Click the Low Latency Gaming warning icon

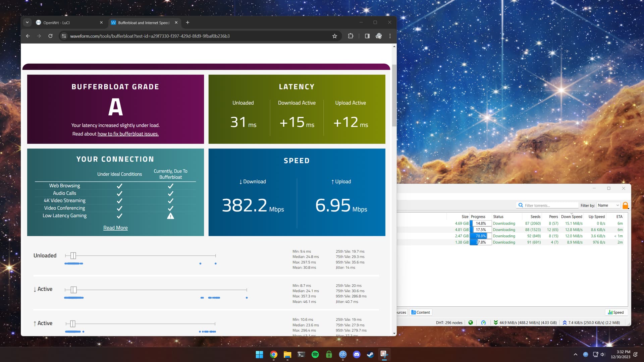170,216
